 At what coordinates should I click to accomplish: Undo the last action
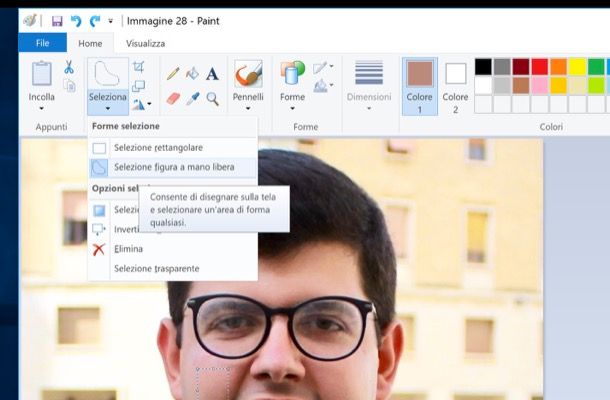tap(76, 21)
